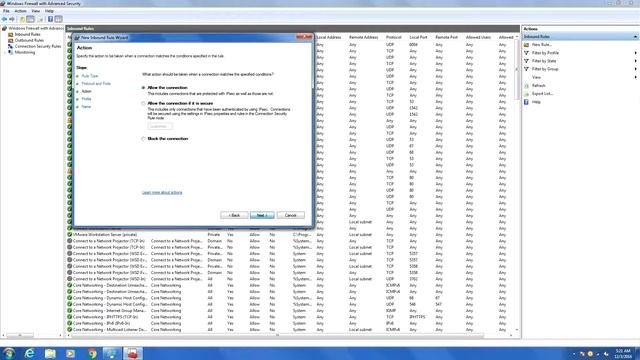Screen dimensions: 640x360
Task: Open the Help menu in menu bar
Action: pyautogui.click(x=49, y=11)
